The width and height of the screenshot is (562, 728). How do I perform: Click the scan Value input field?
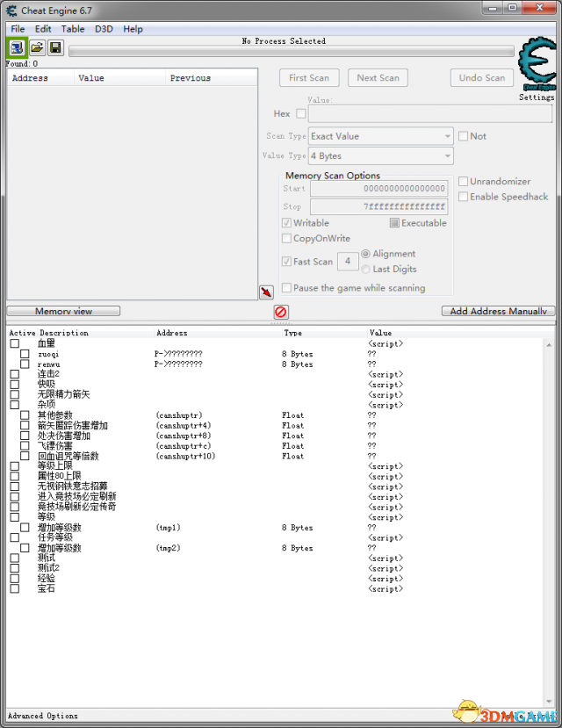click(x=430, y=114)
